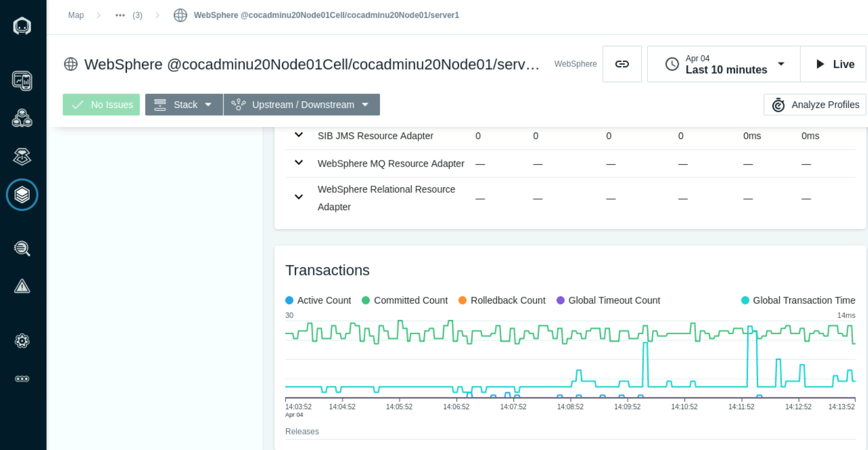The height and width of the screenshot is (450, 868).
Task: Click the globe icon in breadcrumb
Action: [x=180, y=15]
